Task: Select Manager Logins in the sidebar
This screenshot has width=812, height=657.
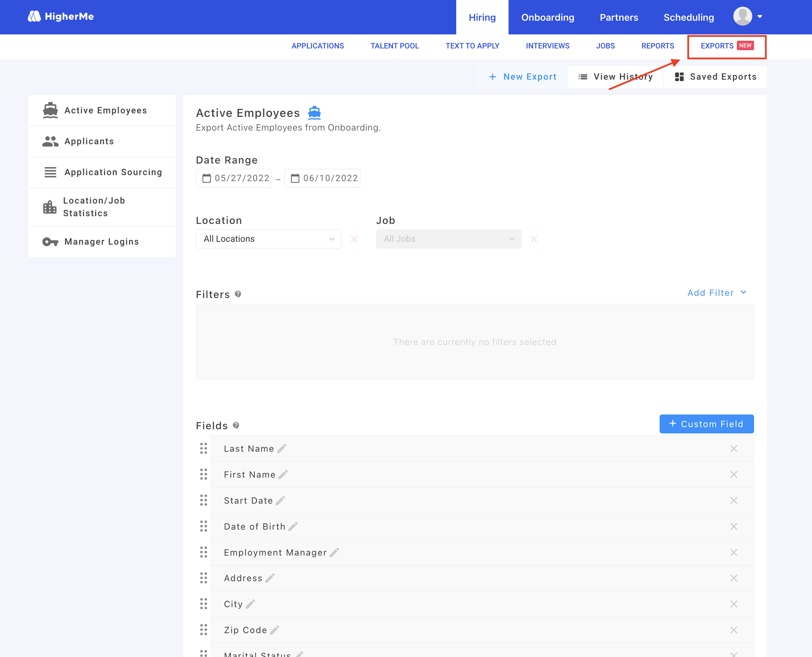Action: click(101, 241)
